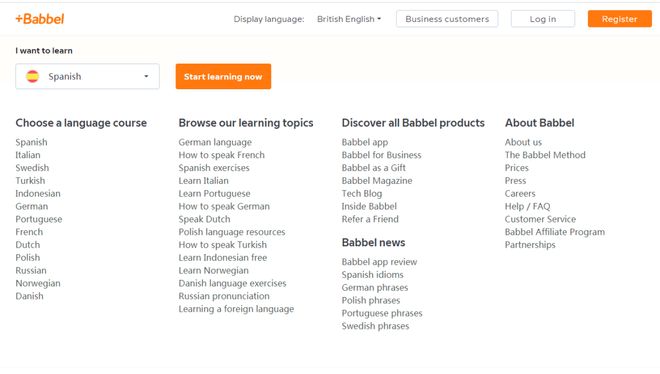Click Learning a foreign language
660x374 pixels.
pos(236,309)
